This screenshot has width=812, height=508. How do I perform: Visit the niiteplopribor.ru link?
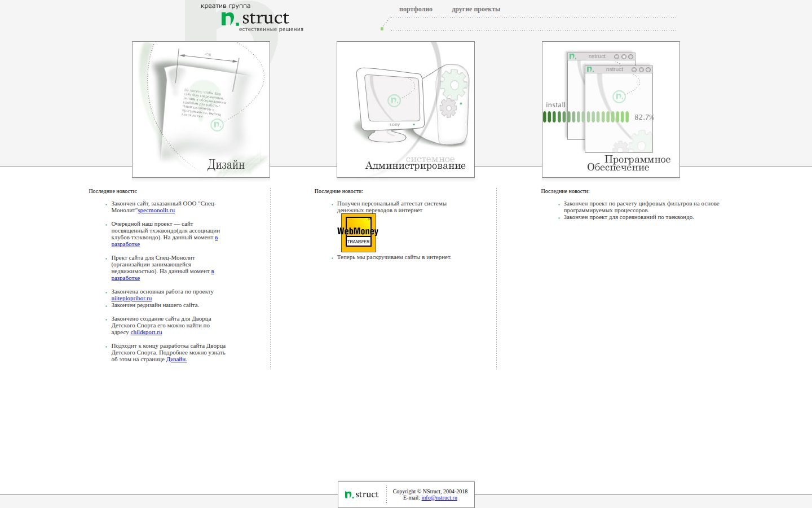(x=131, y=299)
